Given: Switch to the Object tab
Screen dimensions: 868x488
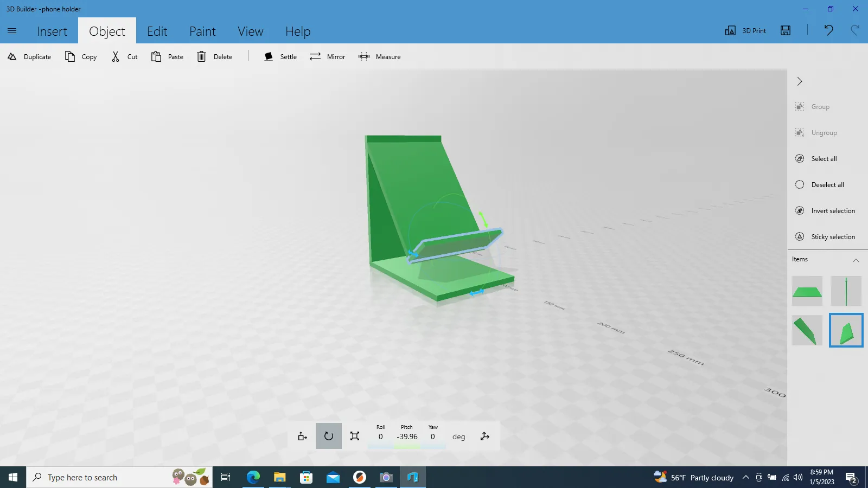Looking at the screenshot, I should pos(107,31).
